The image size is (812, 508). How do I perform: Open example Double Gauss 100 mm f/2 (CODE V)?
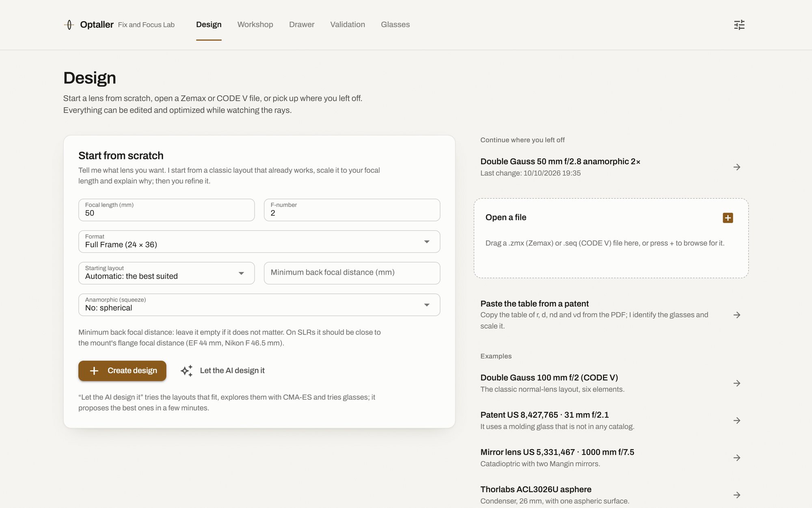pos(611,383)
